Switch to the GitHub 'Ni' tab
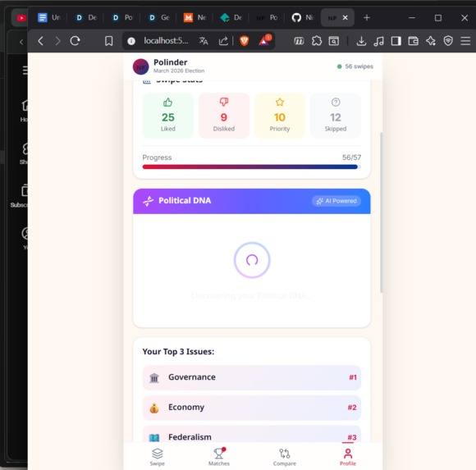Screen dimensions: 476x470 click(302, 17)
